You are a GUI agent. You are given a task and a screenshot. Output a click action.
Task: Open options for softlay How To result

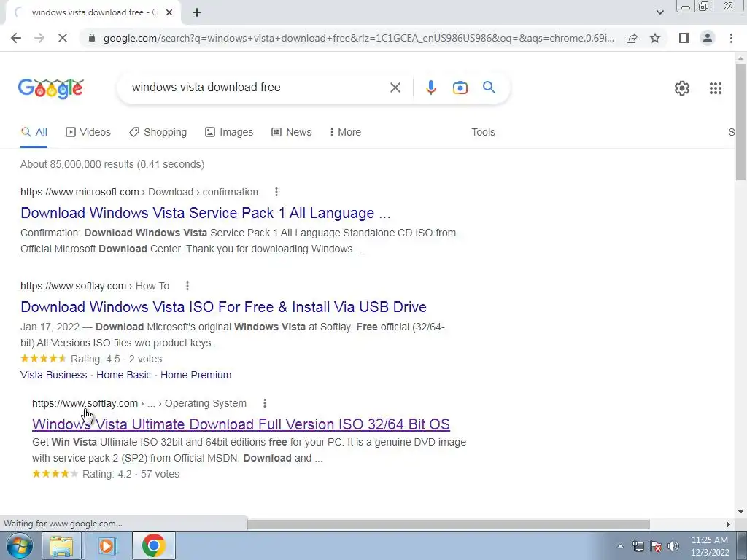(x=187, y=286)
